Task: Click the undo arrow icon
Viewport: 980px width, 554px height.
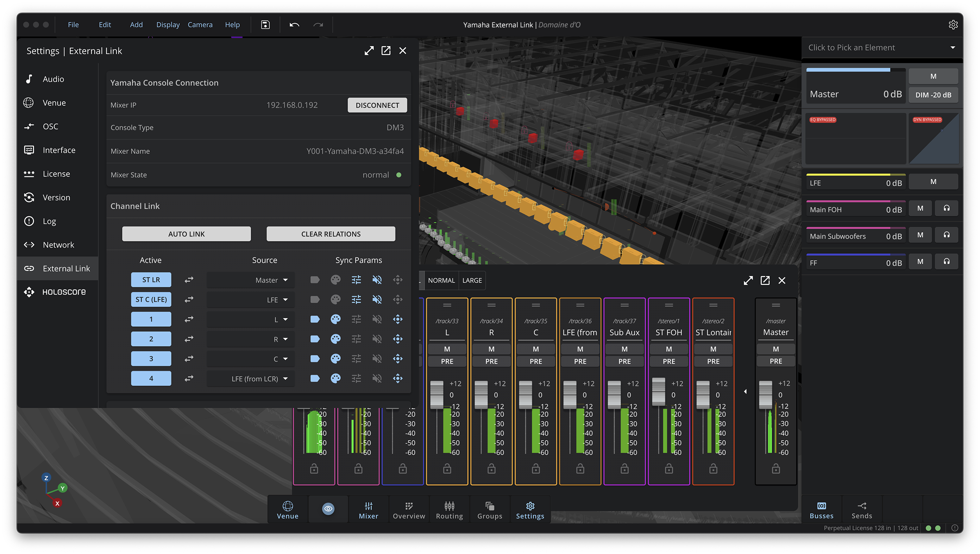Action: click(294, 25)
